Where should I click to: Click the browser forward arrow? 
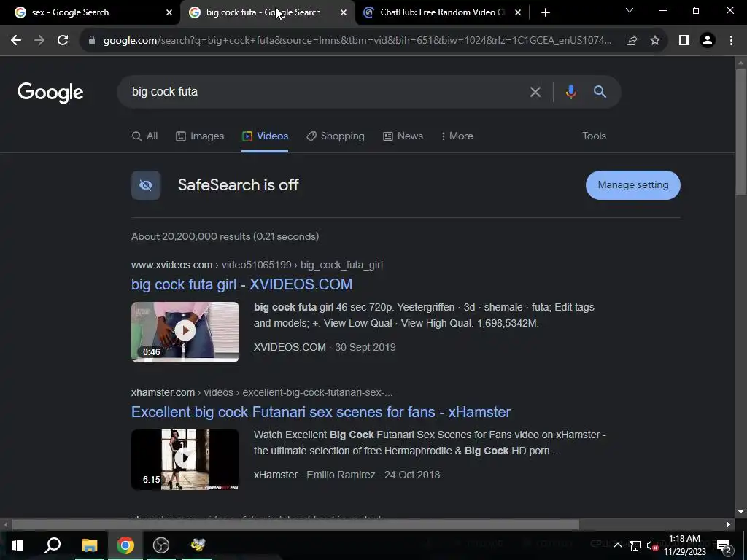coord(39,41)
